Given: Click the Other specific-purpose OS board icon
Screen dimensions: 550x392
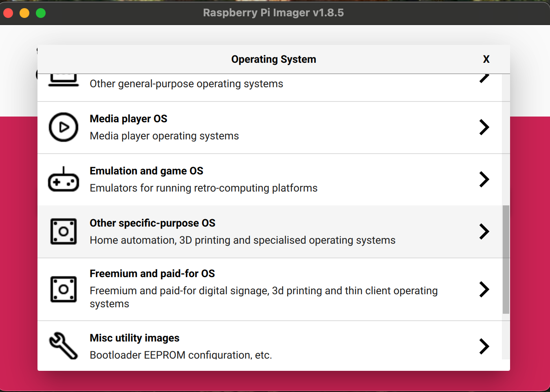Looking at the screenshot, I should [64, 231].
